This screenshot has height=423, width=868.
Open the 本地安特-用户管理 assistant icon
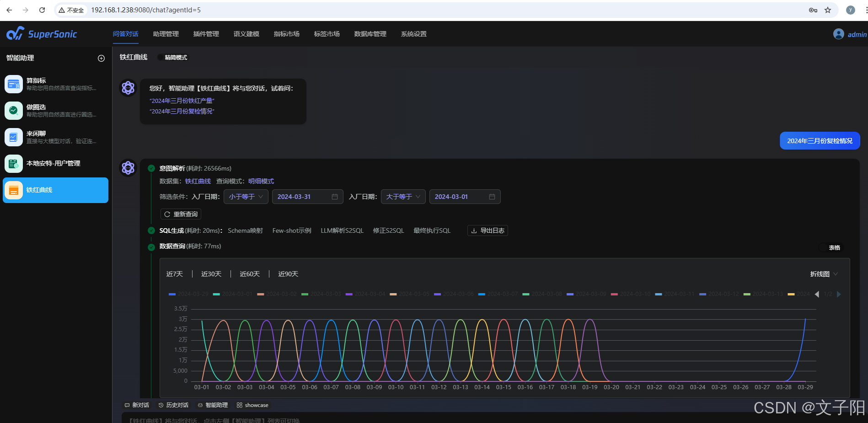[14, 164]
